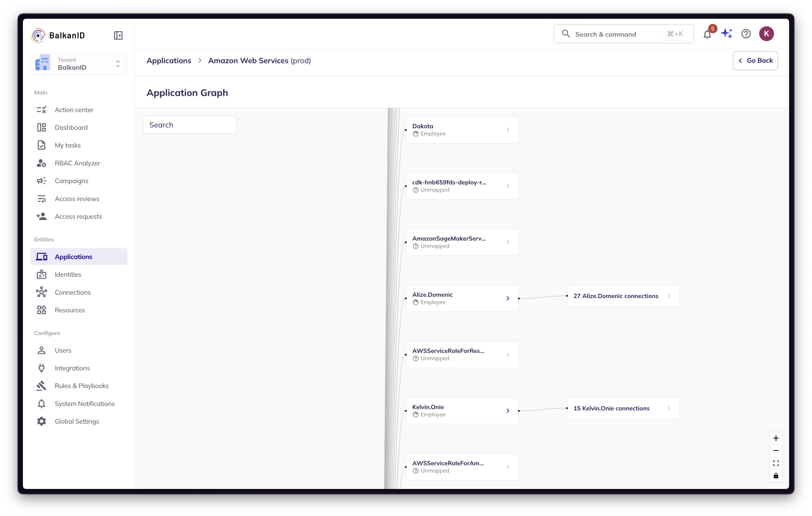Image resolution: width=812 pixels, height=516 pixels.
Task: Zoom out of the graph
Action: coord(776,451)
